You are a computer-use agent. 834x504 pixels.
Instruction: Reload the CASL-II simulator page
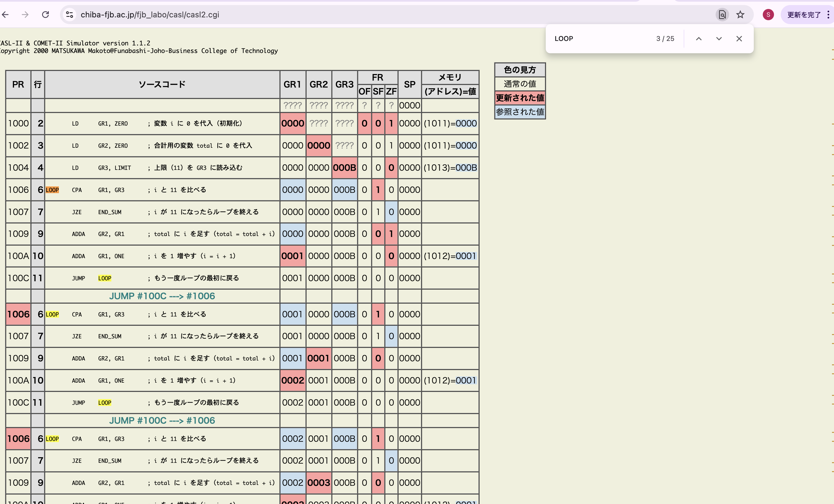(x=45, y=15)
